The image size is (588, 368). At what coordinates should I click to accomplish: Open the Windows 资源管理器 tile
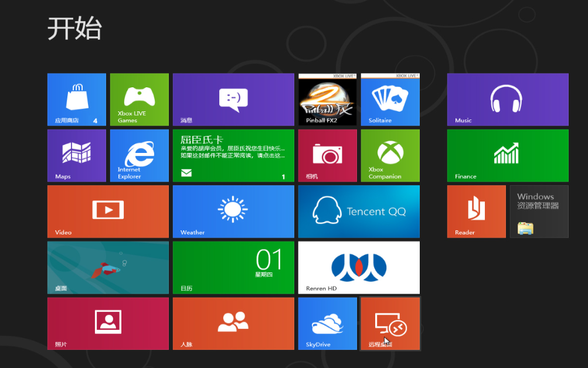coord(539,212)
